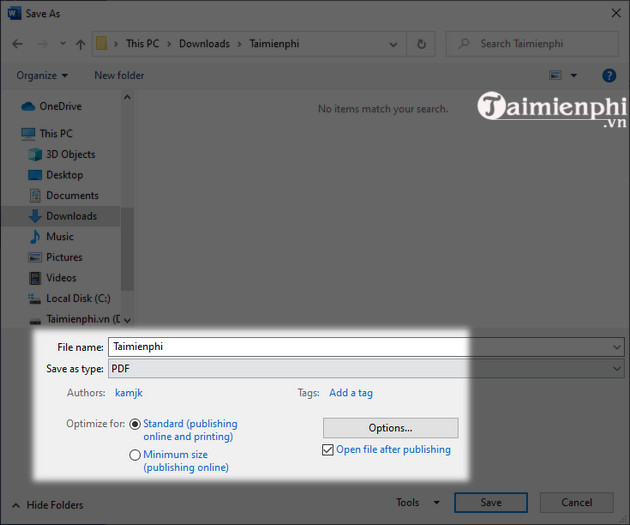Click the Save button
This screenshot has height=525, width=630.
pyautogui.click(x=491, y=503)
